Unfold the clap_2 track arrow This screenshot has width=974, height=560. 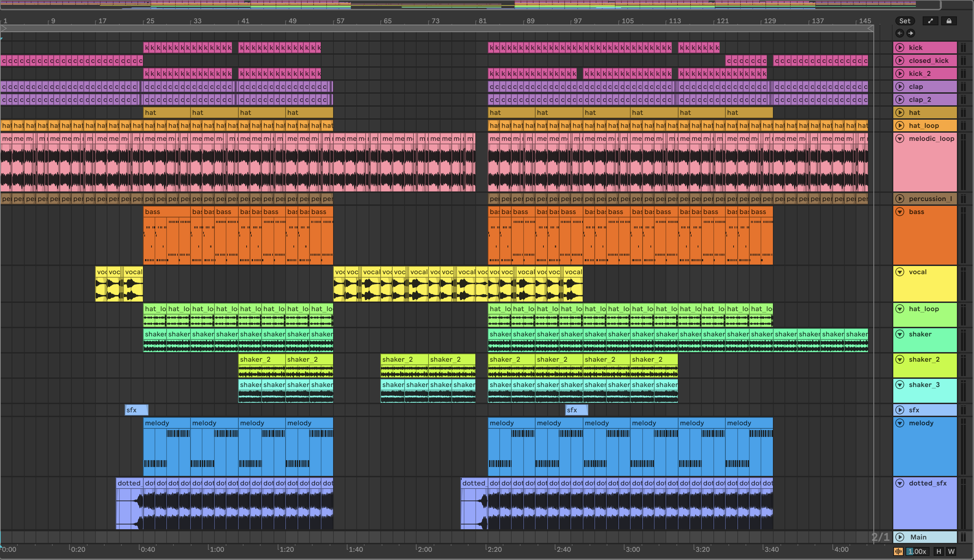[x=900, y=99]
